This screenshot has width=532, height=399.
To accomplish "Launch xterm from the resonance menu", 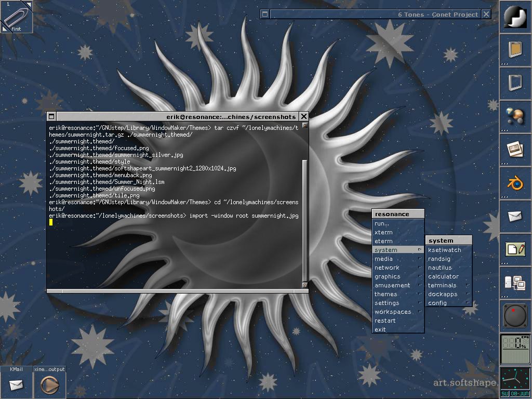I will point(398,232).
